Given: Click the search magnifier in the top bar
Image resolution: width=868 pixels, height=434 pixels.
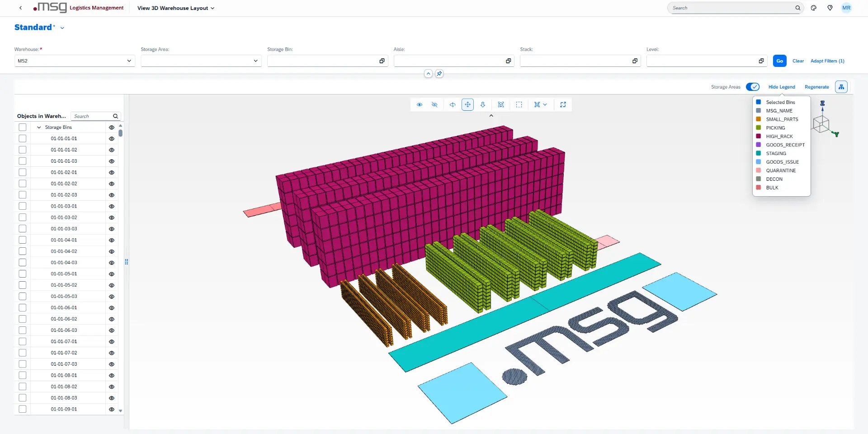Looking at the screenshot, I should coord(797,8).
